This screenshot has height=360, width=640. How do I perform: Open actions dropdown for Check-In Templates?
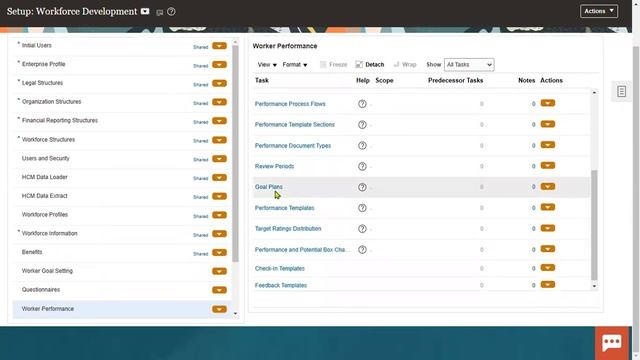coord(548,268)
